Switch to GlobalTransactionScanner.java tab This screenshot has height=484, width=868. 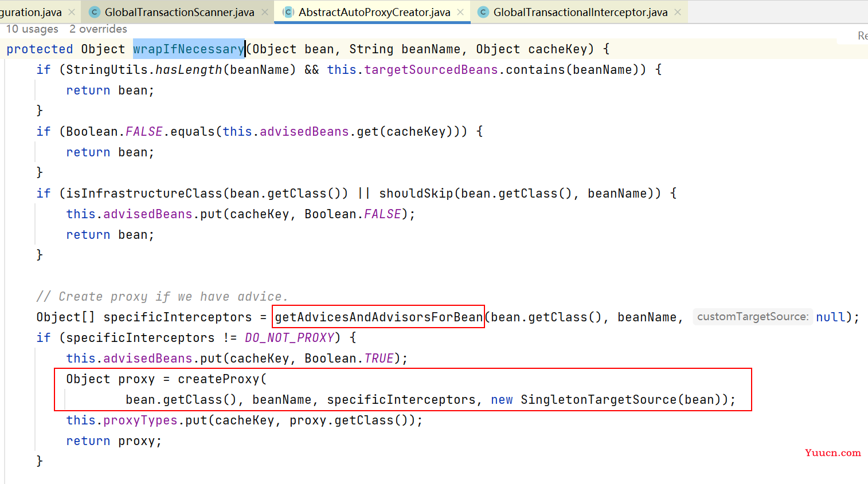[x=179, y=12]
